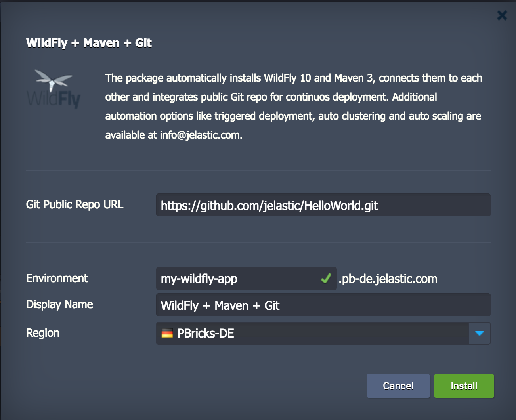The width and height of the screenshot is (516, 420).
Task: Click the 'WildFly + Maven + Git' dialog title
Action: pos(89,43)
